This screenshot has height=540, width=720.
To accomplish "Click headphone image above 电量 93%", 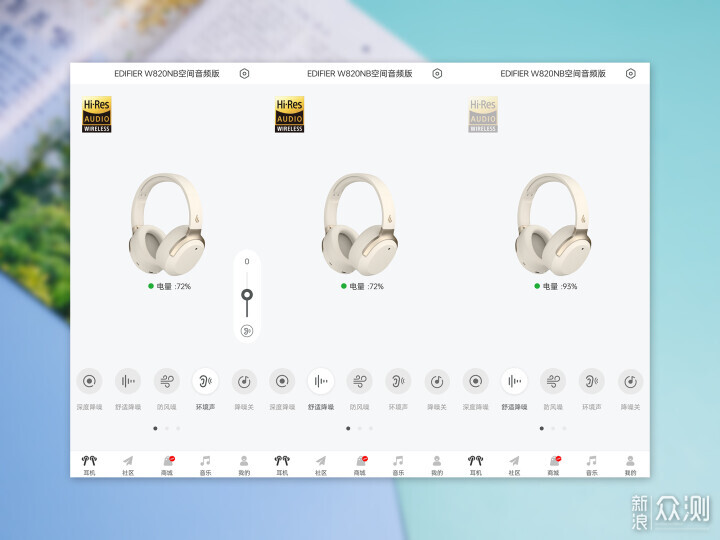I will coord(553,224).
